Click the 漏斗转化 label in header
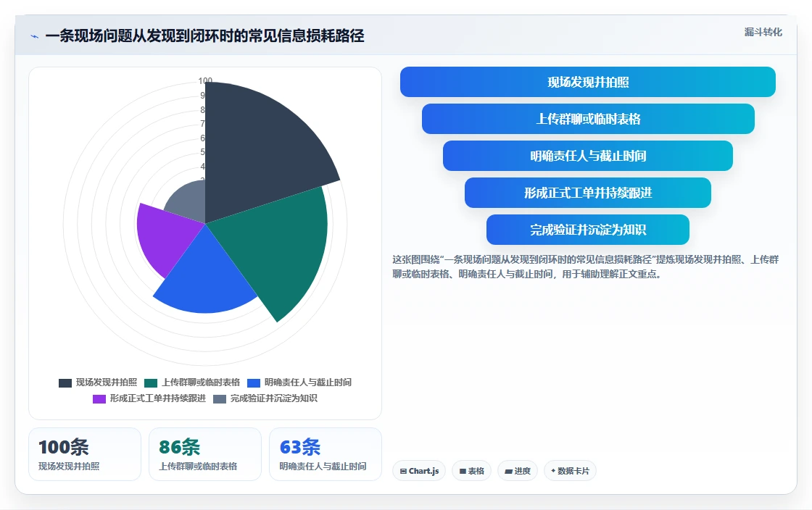Image resolution: width=812 pixels, height=510 pixels. [x=763, y=32]
